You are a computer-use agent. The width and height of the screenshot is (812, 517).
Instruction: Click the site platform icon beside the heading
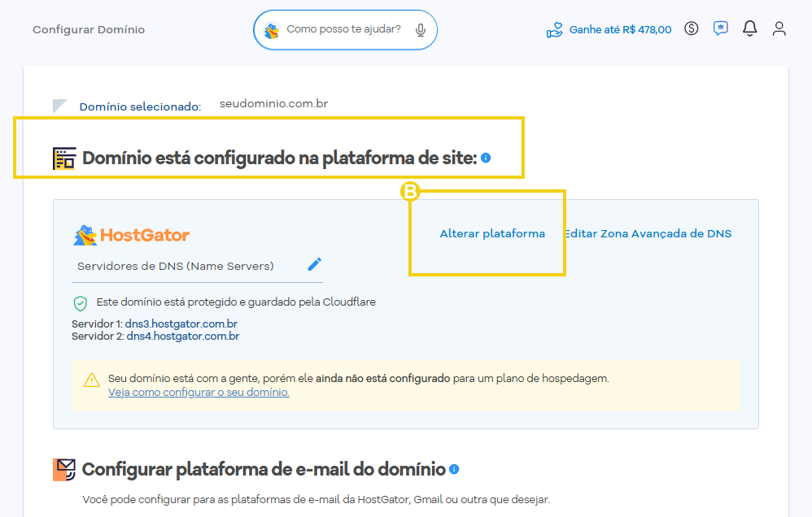coord(64,159)
